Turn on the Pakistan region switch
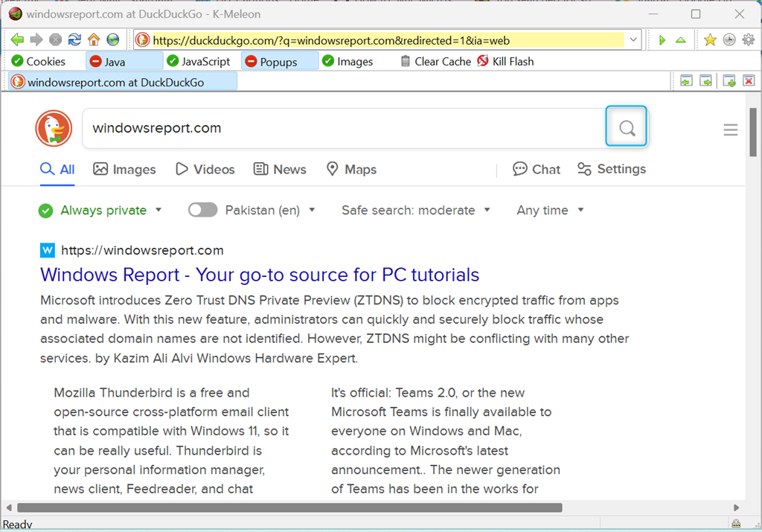The height and width of the screenshot is (532, 762). click(x=202, y=210)
